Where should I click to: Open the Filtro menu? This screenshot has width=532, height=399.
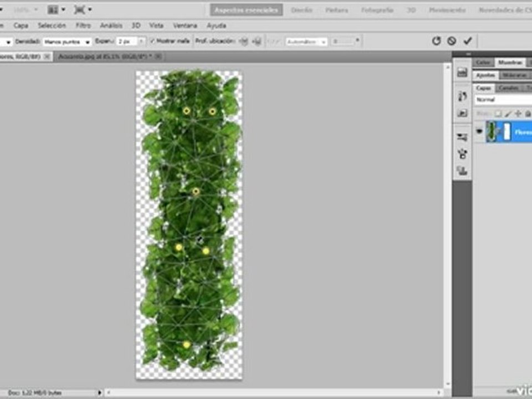pos(83,25)
